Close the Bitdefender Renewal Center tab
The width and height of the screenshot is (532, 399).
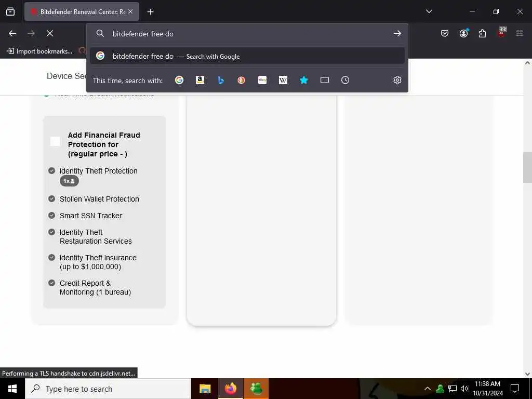tap(130, 11)
